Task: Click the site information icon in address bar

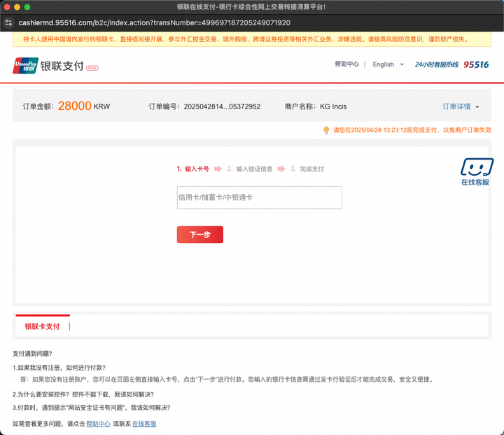Action: pos(8,23)
